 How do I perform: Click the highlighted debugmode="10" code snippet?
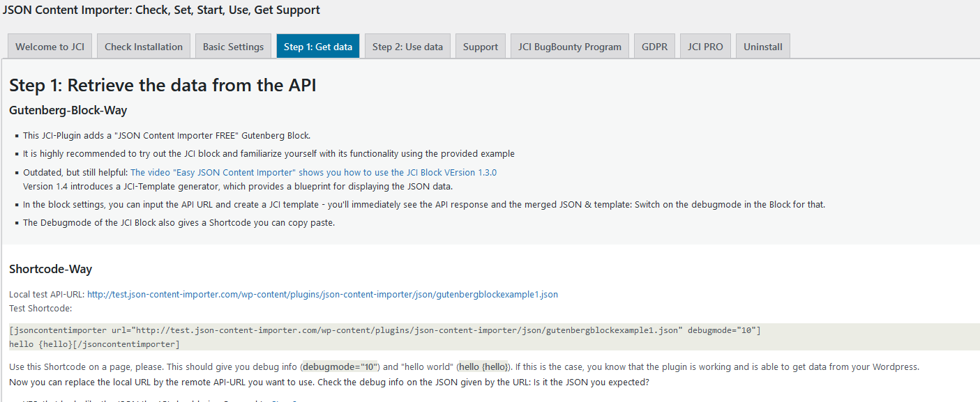pyautogui.click(x=340, y=366)
